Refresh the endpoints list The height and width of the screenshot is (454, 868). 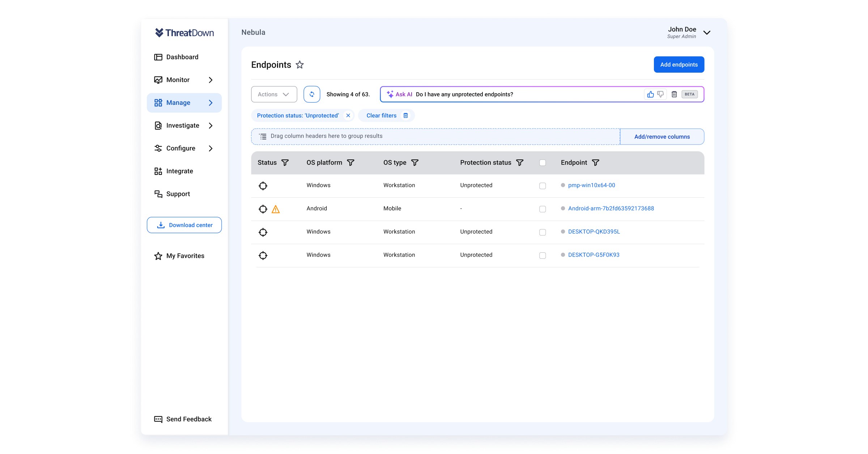pos(312,94)
